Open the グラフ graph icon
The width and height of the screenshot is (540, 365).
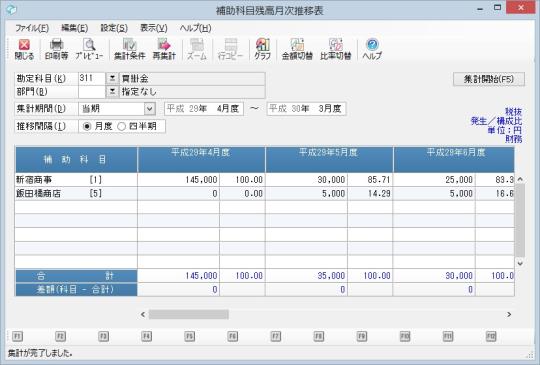coord(262,49)
